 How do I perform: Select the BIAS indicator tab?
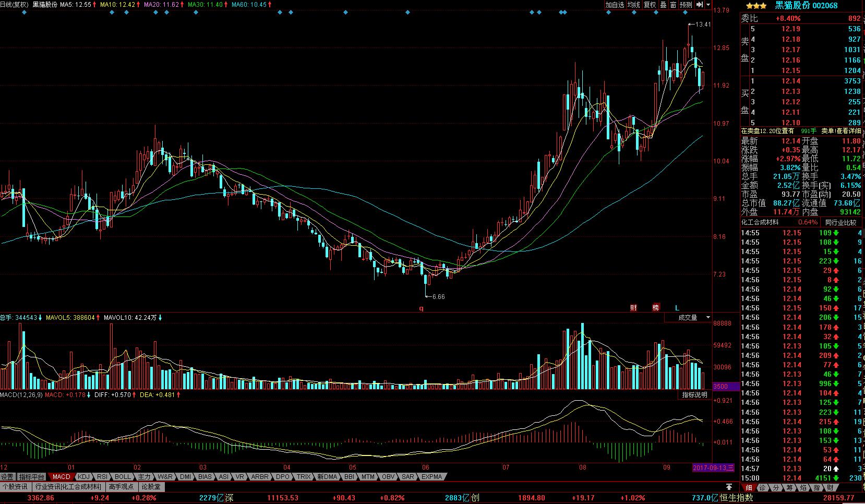pyautogui.click(x=205, y=477)
